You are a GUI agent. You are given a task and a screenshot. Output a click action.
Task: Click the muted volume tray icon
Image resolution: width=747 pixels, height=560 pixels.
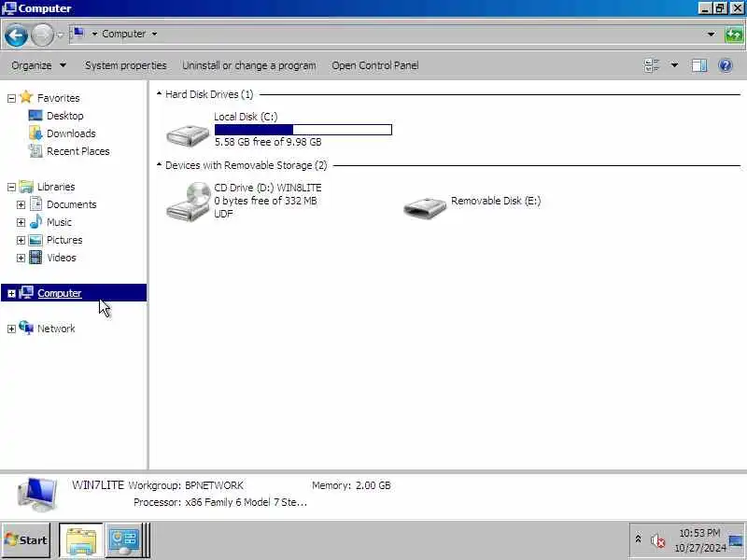(658, 540)
